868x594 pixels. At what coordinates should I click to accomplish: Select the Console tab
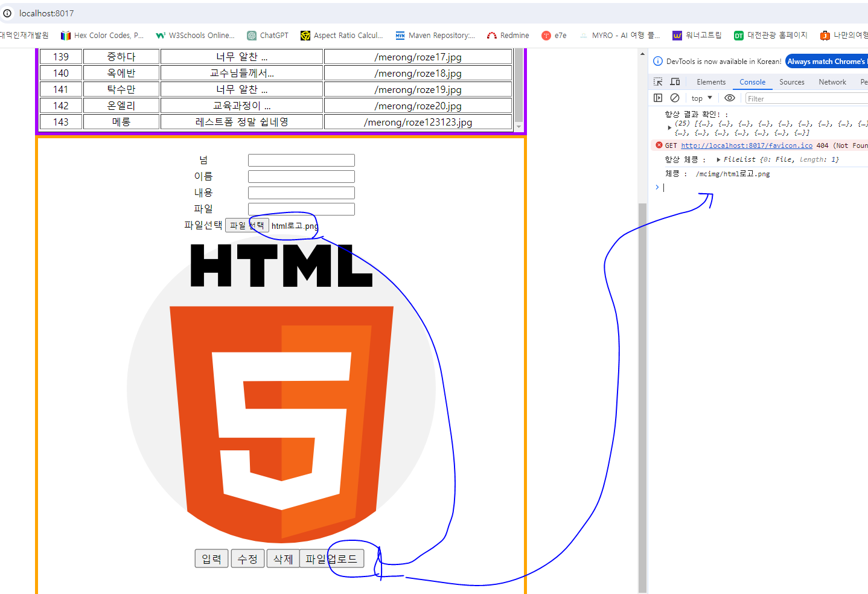(752, 82)
